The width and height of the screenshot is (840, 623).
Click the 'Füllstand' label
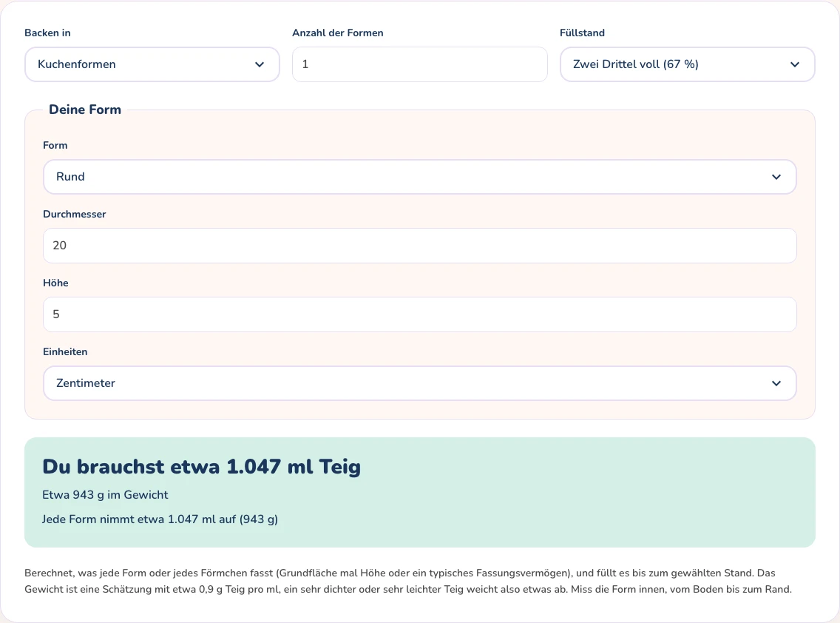[583, 33]
